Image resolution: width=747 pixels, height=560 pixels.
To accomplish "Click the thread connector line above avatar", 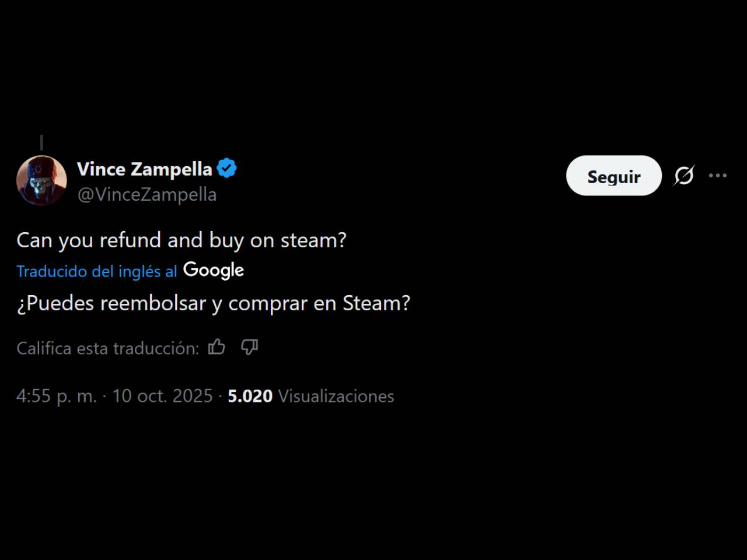I will click(41, 142).
